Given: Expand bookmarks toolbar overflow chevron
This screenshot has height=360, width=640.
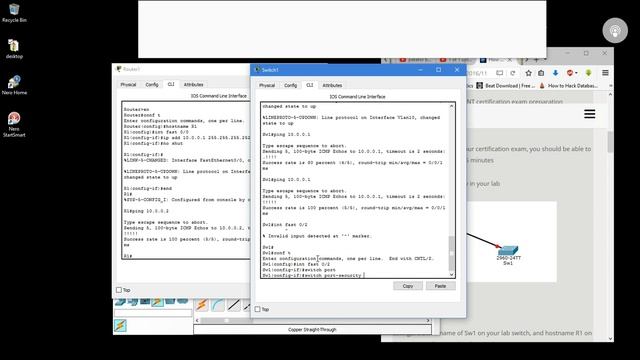Looking at the screenshot, I should [611, 86].
